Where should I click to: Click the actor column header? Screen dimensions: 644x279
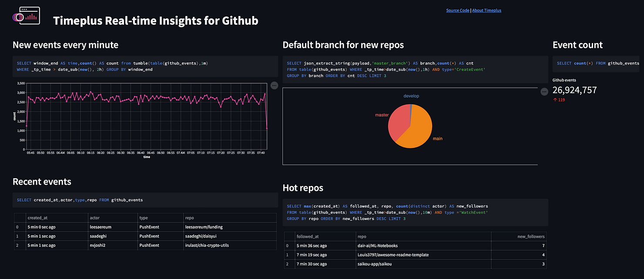point(112,217)
